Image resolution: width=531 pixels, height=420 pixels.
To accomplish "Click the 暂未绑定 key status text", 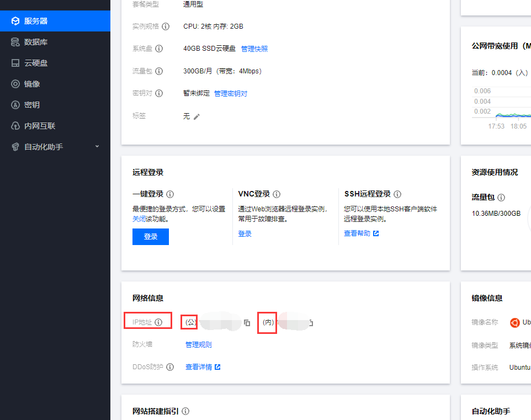I will [197, 93].
